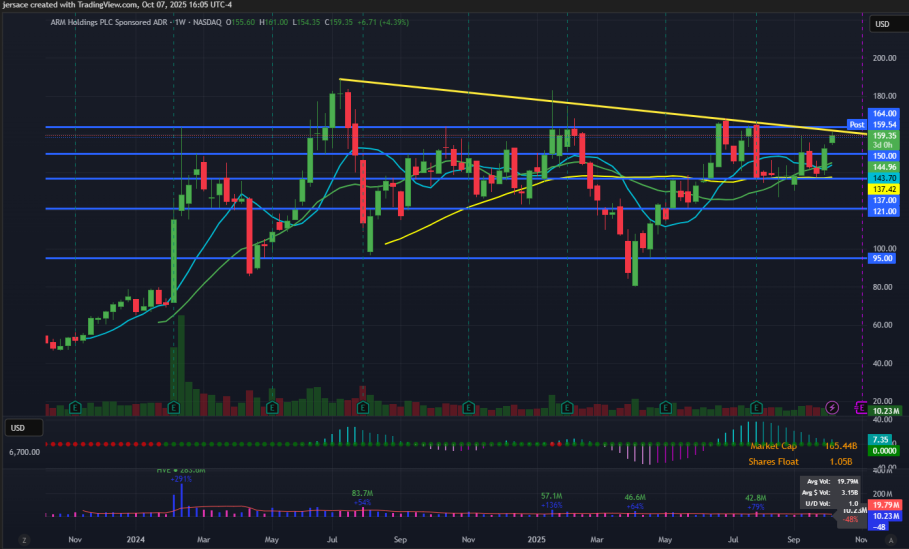
Task: Click the 83.7M volume annotation
Action: (362, 493)
